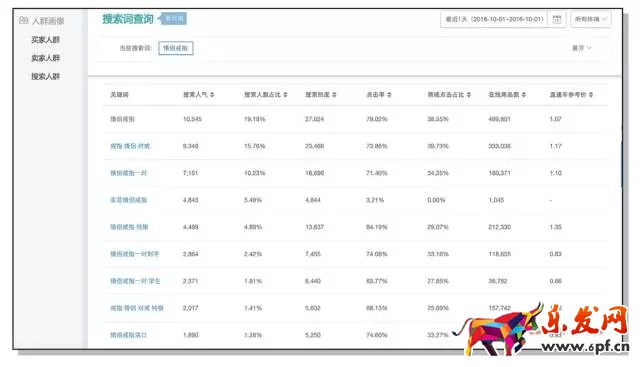The width and height of the screenshot is (640, 367).
Task: Sort by 搜索人数占比 column arrows
Action: pyautogui.click(x=285, y=95)
